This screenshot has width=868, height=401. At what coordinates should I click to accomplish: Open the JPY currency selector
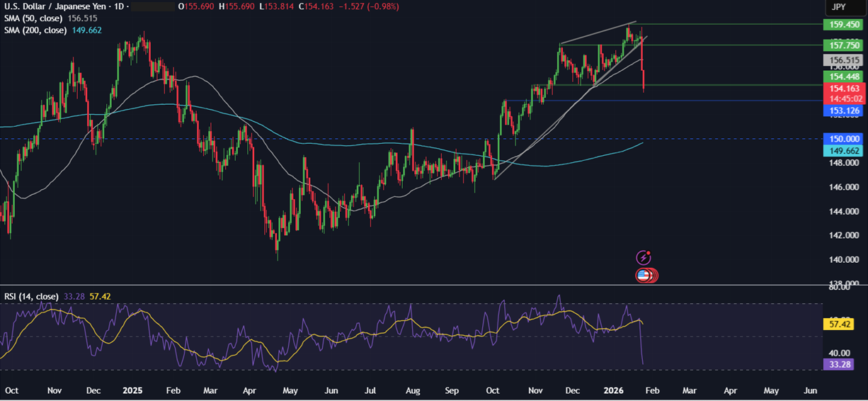tap(838, 6)
